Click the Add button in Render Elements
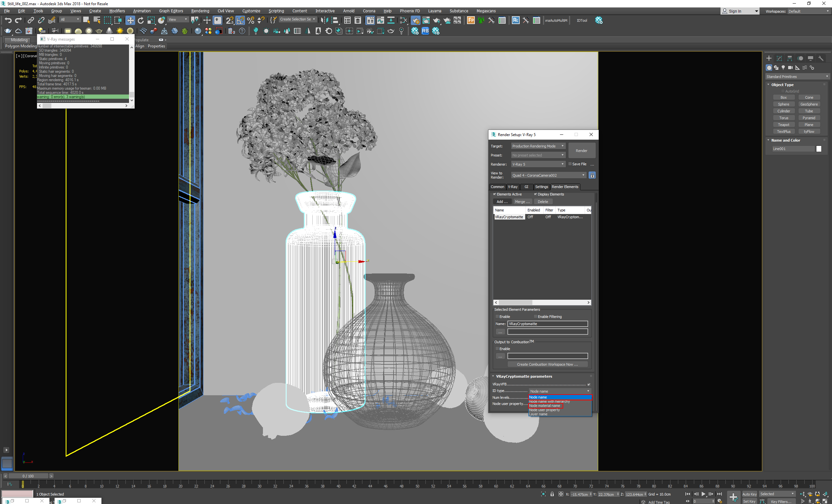The image size is (832, 504). coord(501,201)
